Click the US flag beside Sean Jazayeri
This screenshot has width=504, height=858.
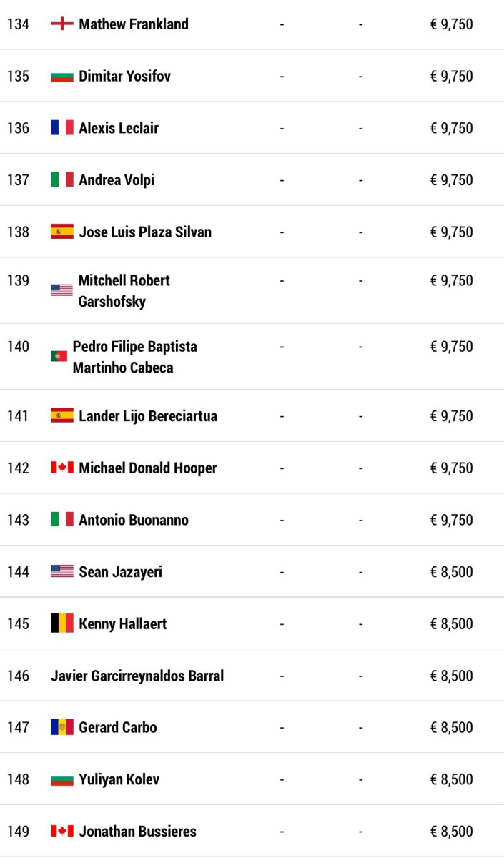[x=62, y=571]
